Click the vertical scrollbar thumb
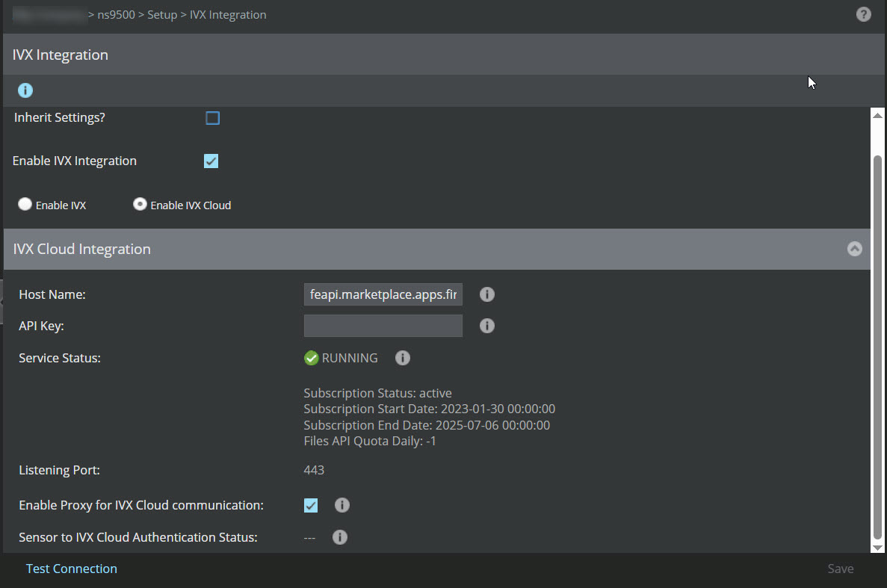Image resolution: width=887 pixels, height=588 pixels. pos(877,347)
